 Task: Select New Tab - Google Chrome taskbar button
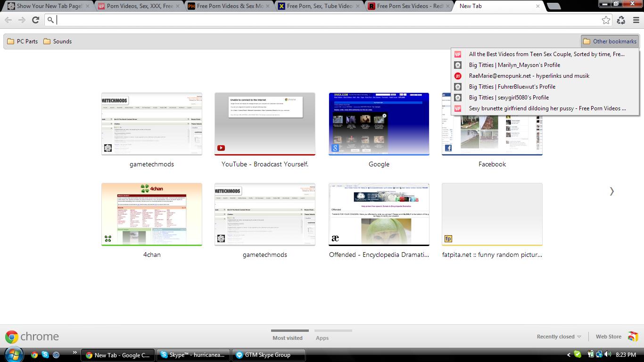117,355
